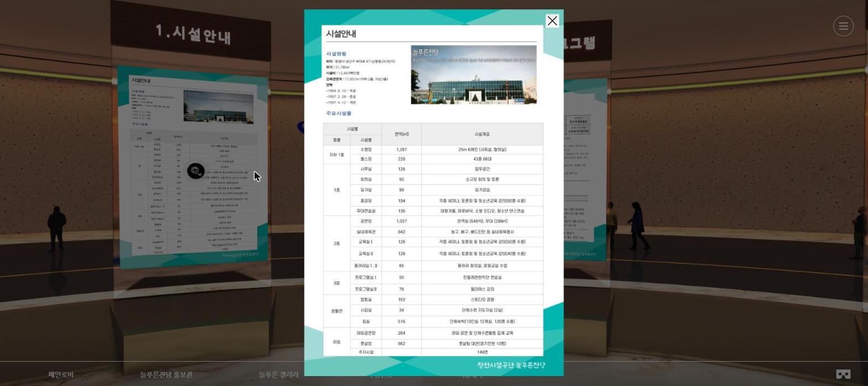
Task: Click the 842 area value
Action: (401, 232)
